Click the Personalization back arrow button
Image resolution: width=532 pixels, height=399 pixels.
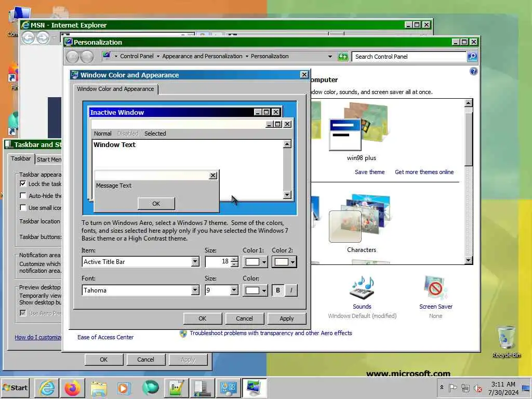pos(72,57)
